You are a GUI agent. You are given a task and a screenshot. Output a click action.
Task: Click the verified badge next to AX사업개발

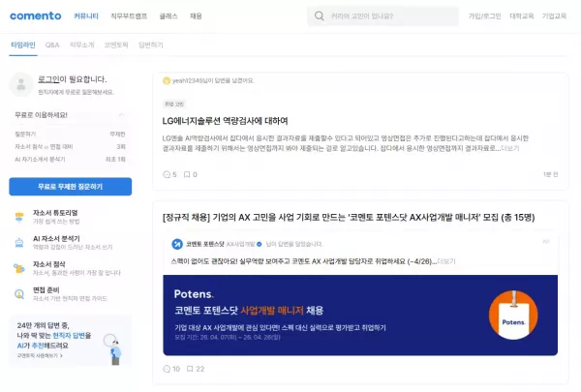tap(260, 244)
